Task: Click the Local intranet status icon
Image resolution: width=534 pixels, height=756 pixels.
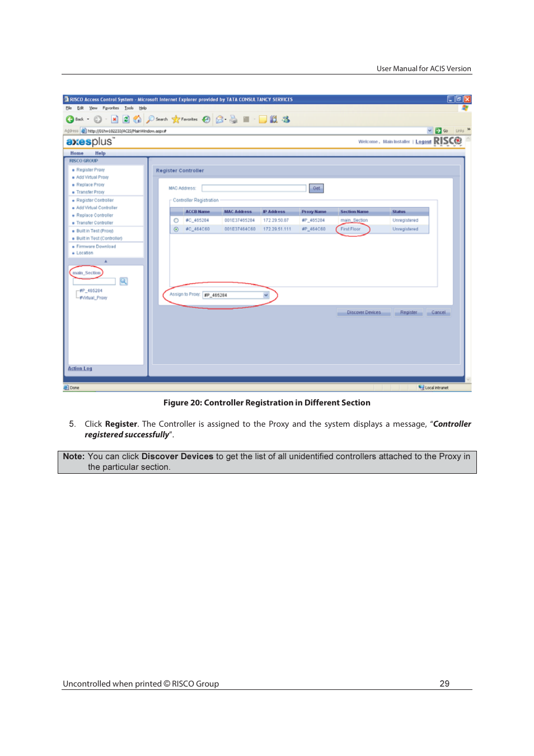Action: tap(421, 388)
